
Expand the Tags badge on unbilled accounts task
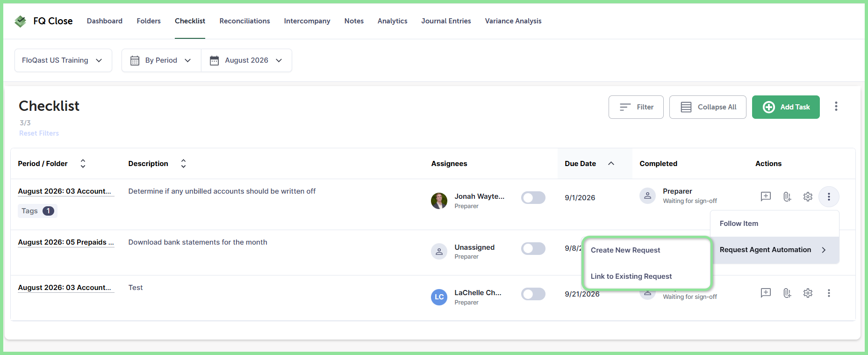click(37, 211)
